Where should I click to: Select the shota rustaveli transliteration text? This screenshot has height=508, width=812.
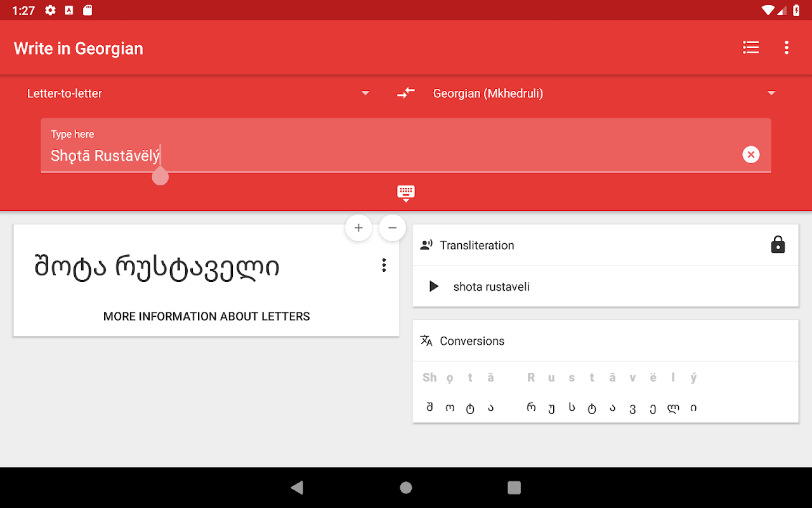(492, 286)
